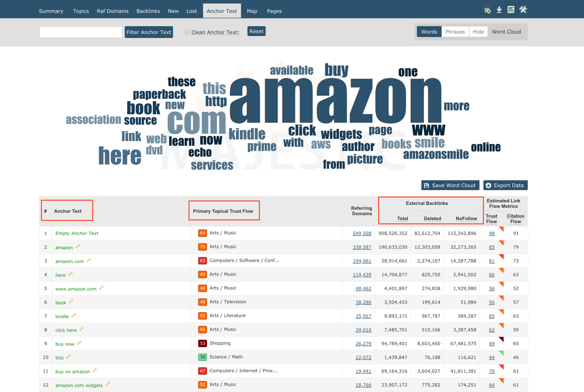Click the 63 Computers / Software badge
The height and width of the screenshot is (392, 584).
tap(202, 260)
